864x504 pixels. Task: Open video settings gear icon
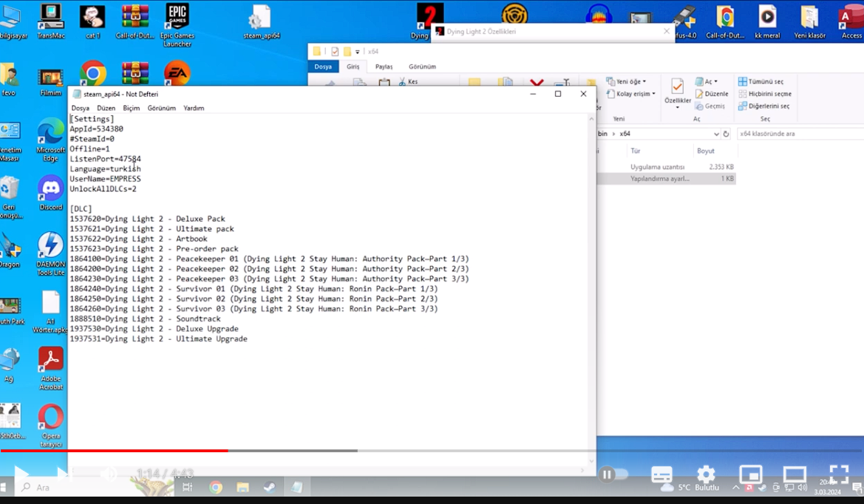(706, 474)
